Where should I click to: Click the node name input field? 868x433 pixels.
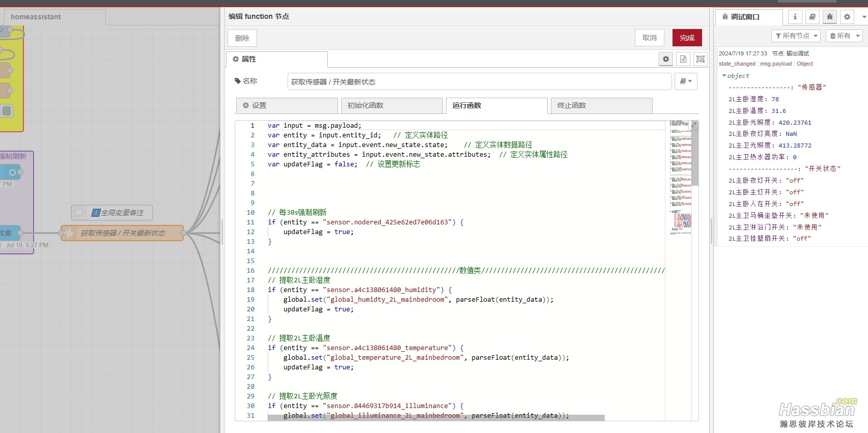click(480, 81)
